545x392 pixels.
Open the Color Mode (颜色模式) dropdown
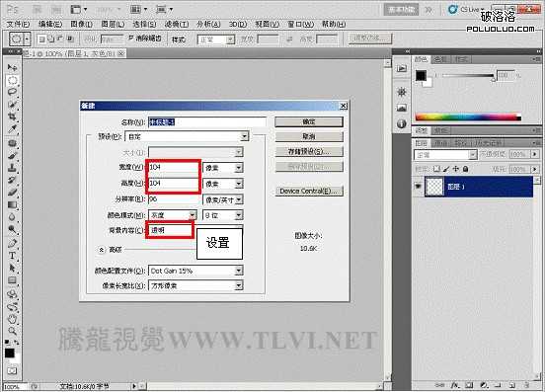193,215
